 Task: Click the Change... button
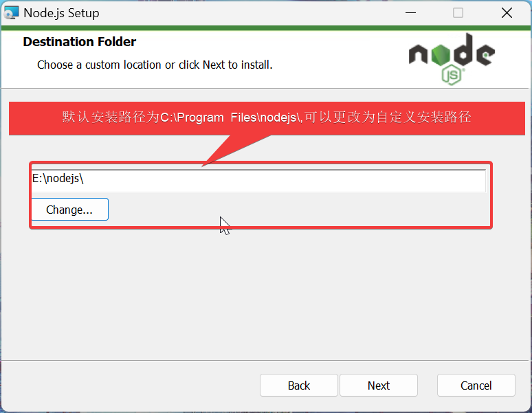tap(69, 210)
